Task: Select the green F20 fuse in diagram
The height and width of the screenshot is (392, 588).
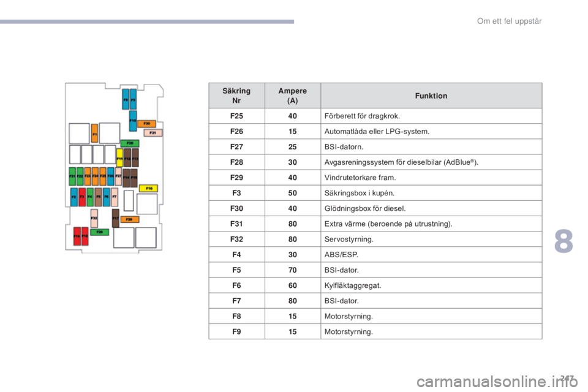Action: tap(130, 143)
